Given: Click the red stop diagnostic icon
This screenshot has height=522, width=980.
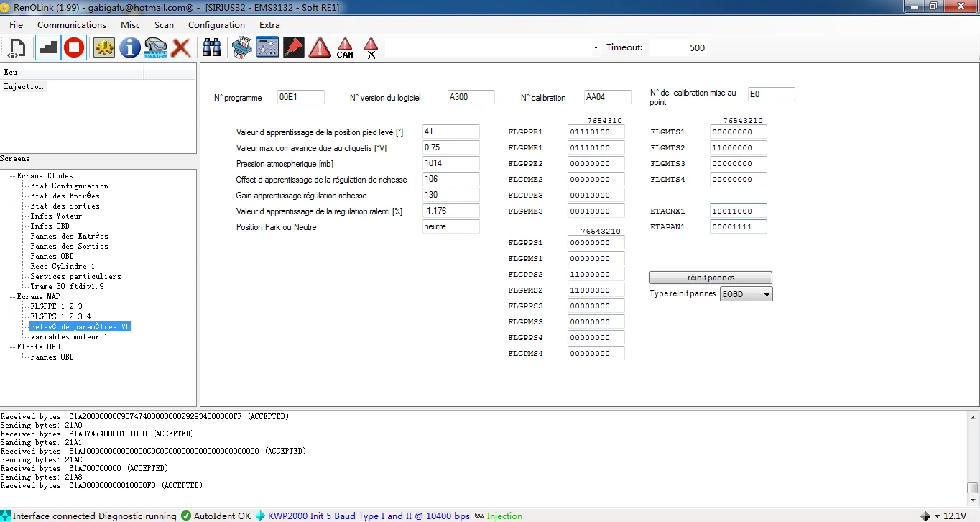Looking at the screenshot, I should [x=74, y=48].
